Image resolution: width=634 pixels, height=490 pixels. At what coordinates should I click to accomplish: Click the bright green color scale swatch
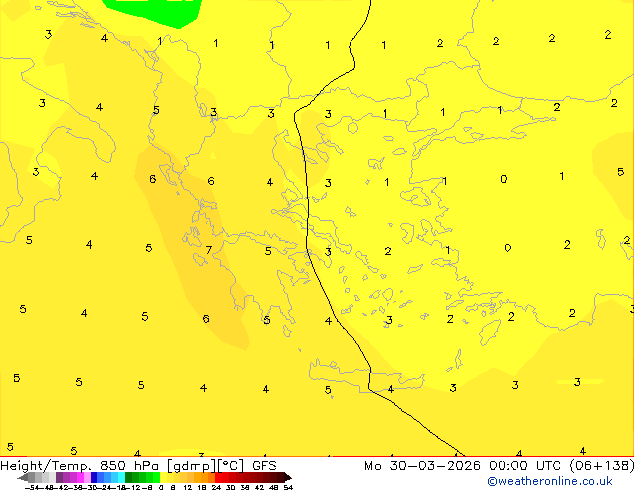(x=156, y=477)
